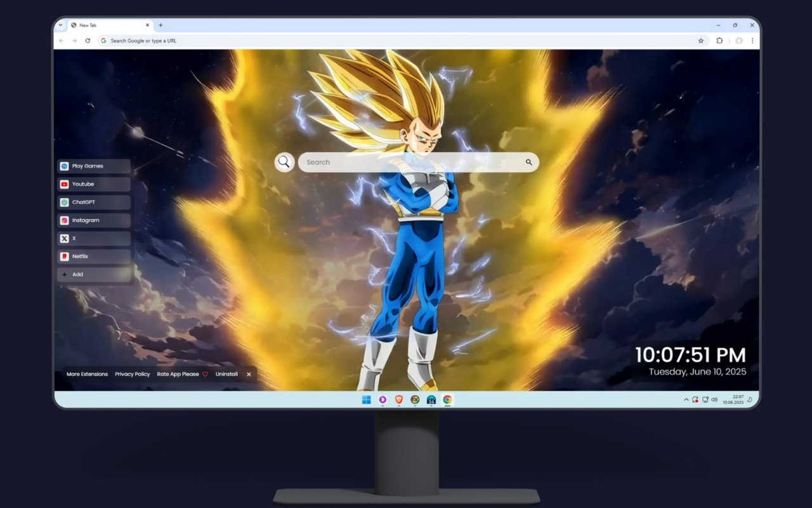Viewport: 812px width, 508px height.
Task: Open the tab search dropdown arrow
Action: point(60,25)
